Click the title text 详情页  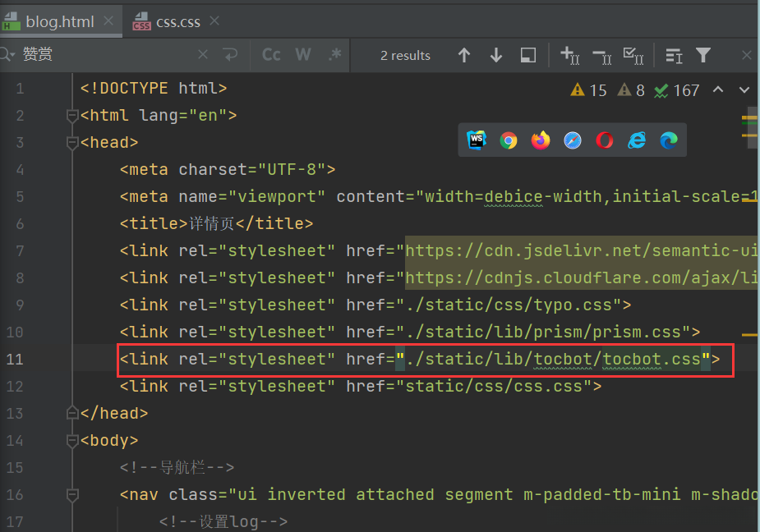(x=211, y=223)
